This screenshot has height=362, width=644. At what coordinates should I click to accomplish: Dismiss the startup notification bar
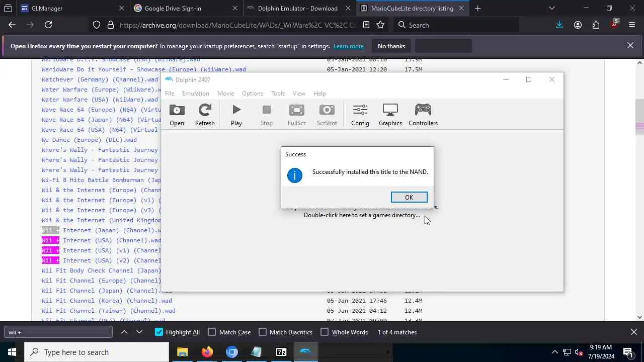630,46
